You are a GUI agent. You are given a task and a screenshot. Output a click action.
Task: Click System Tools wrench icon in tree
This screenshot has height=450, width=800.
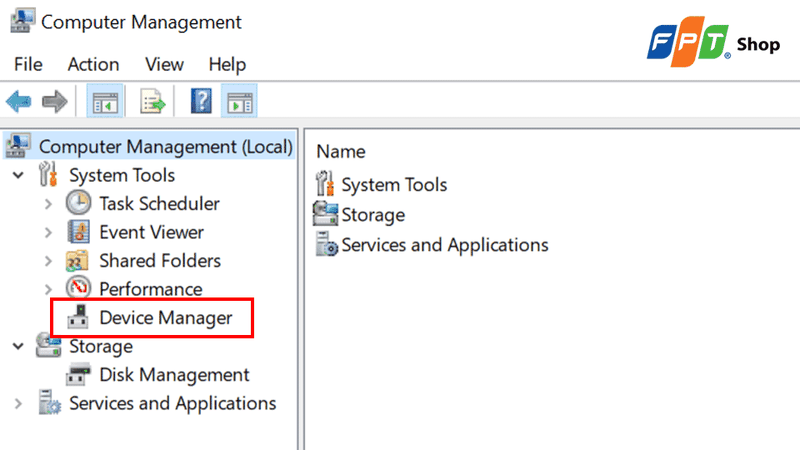[x=48, y=174]
